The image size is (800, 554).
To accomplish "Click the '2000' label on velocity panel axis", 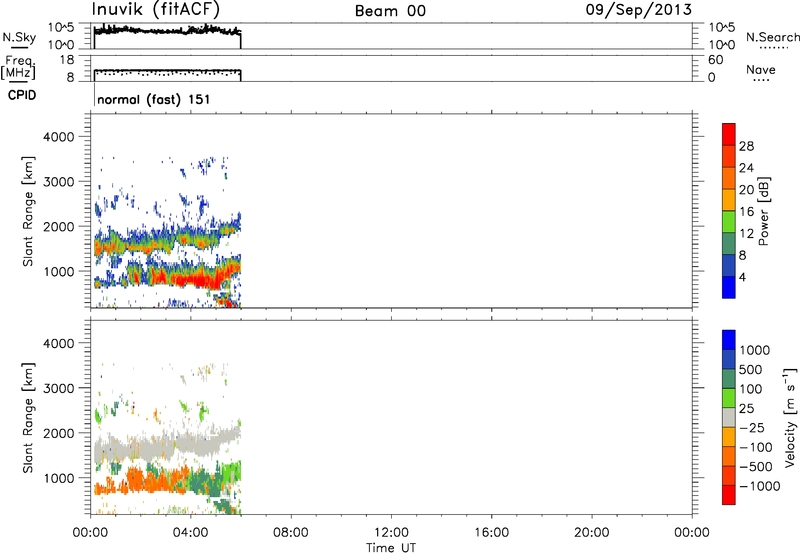I will [x=58, y=433].
